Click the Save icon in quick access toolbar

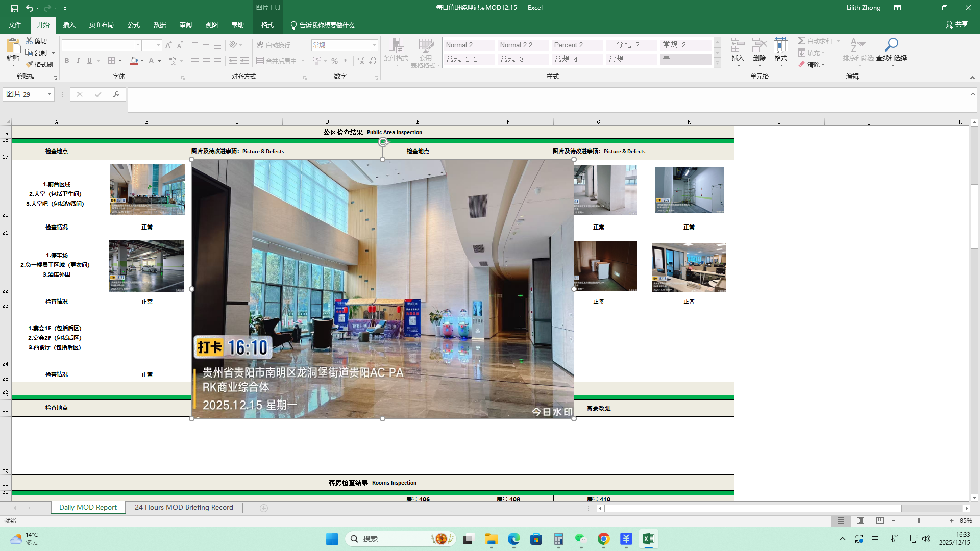coord(15,8)
